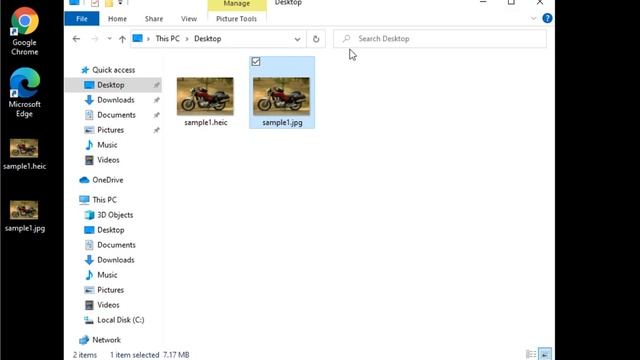Select sample1.heic icon on the desktop
The image size is (640, 360).
tap(24, 154)
